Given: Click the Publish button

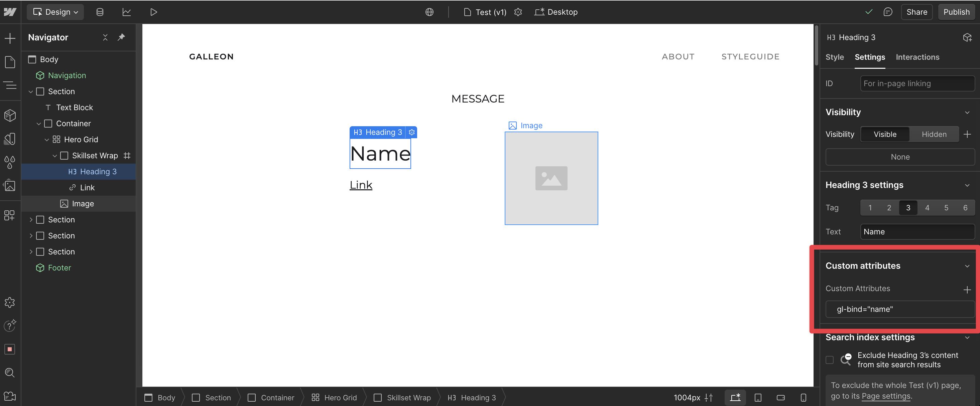Looking at the screenshot, I should click(x=956, y=12).
